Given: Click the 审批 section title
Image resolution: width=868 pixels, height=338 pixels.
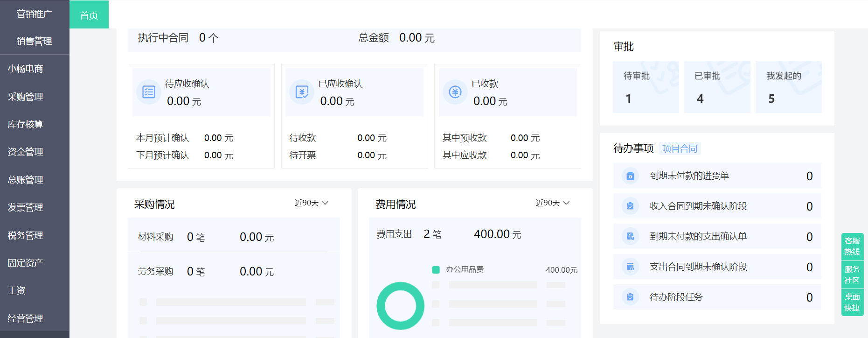Looking at the screenshot, I should (x=624, y=47).
